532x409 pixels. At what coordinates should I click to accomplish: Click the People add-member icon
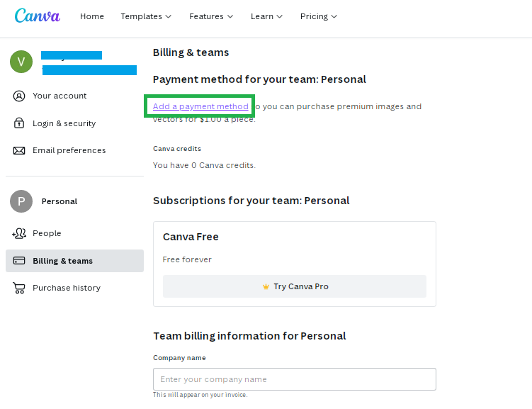tap(19, 233)
